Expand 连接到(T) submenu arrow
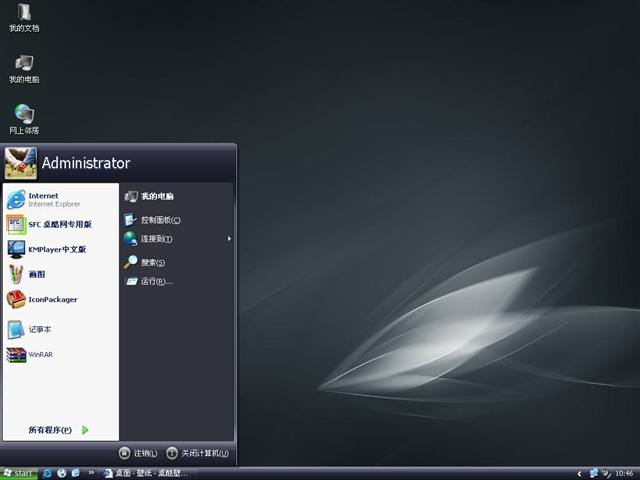The width and height of the screenshot is (640, 480). tap(229, 239)
